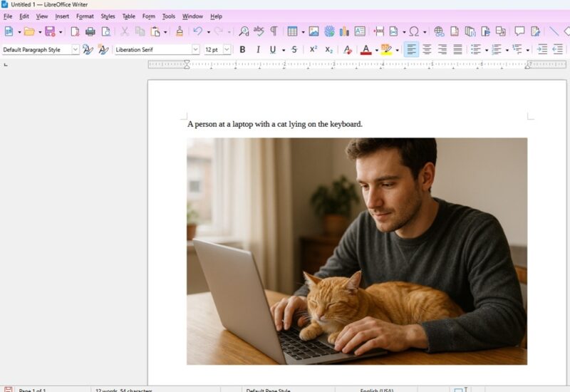Toggle Strikethrough formatting

294,50
